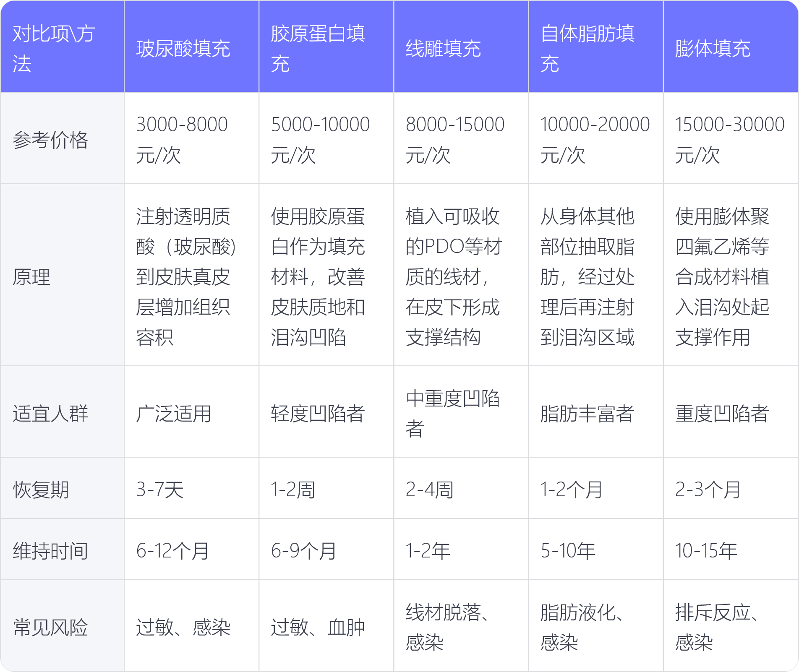This screenshot has width=799, height=672.
Task: Click the row label '维持时间'
Action: click(x=63, y=549)
